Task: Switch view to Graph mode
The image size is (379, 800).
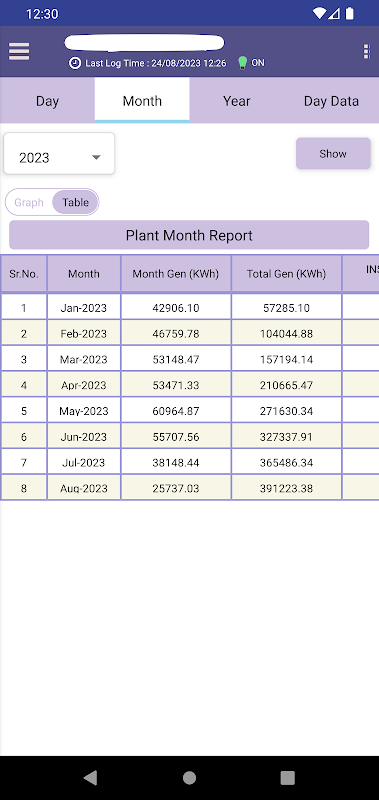Action: click(29, 203)
